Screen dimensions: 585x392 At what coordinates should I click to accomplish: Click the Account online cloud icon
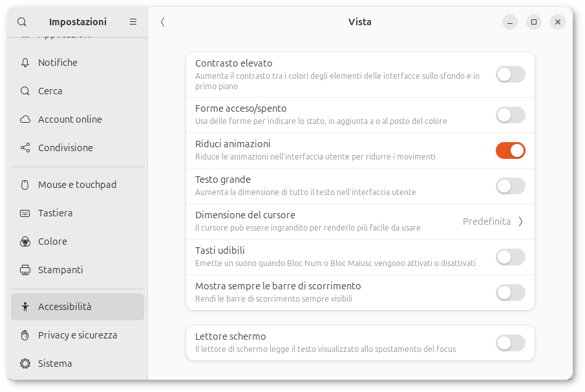pos(25,119)
